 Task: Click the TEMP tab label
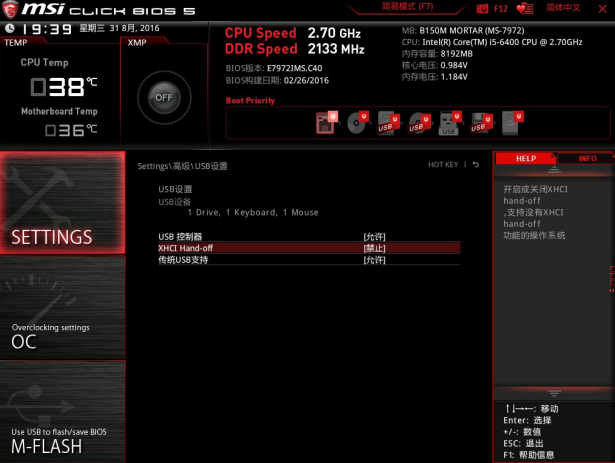coord(16,43)
